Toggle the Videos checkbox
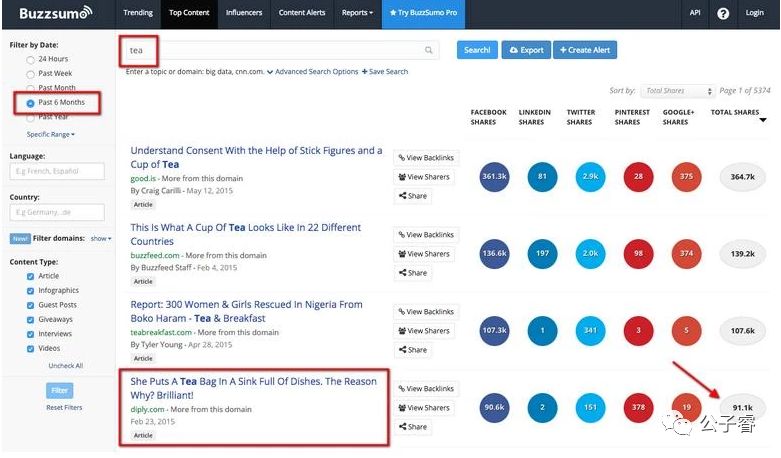The height and width of the screenshot is (458, 781). pyautogui.click(x=30, y=348)
